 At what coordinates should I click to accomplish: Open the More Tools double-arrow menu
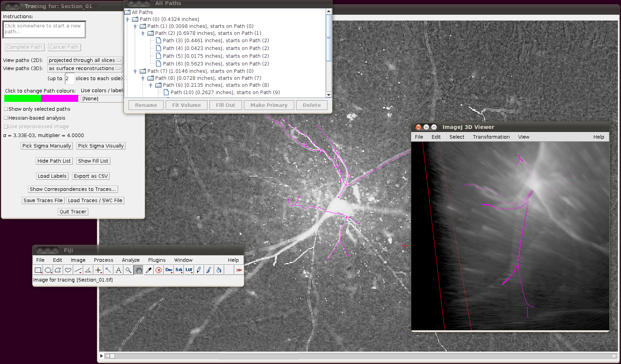click(239, 270)
